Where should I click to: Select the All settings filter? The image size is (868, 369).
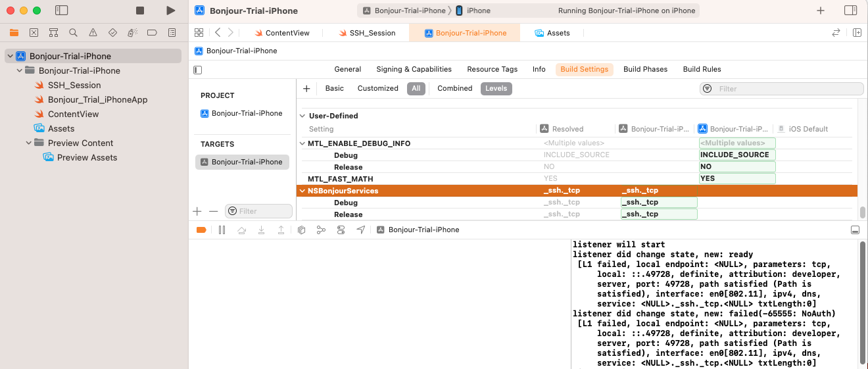(x=416, y=88)
